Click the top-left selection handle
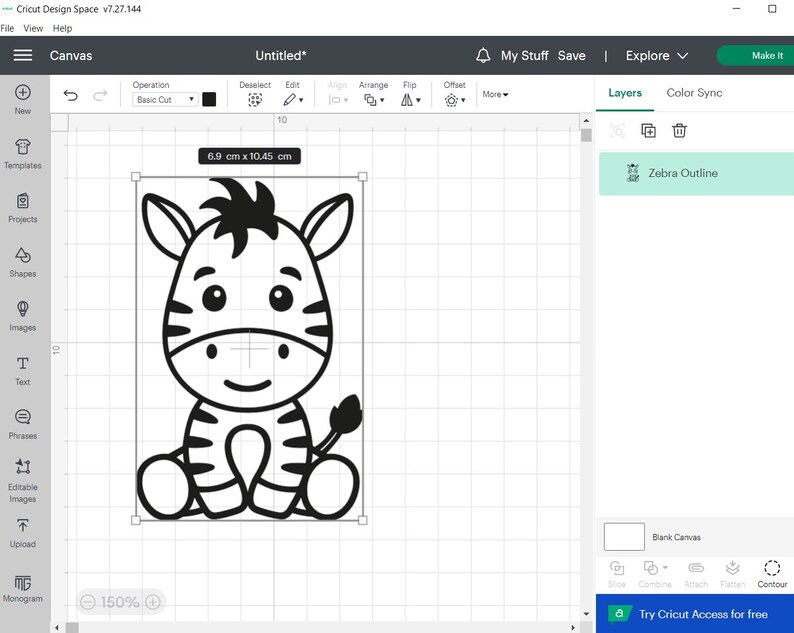Screen dimensions: 794x633 (x=136, y=176)
